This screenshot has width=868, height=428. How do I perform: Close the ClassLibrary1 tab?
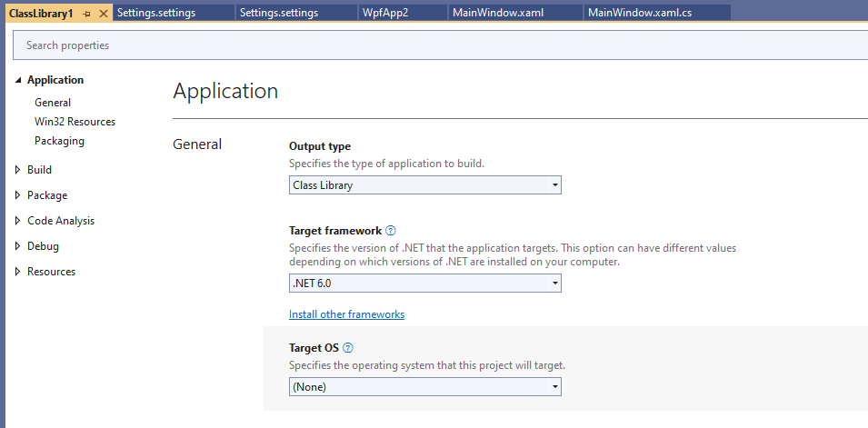pyautogui.click(x=103, y=14)
